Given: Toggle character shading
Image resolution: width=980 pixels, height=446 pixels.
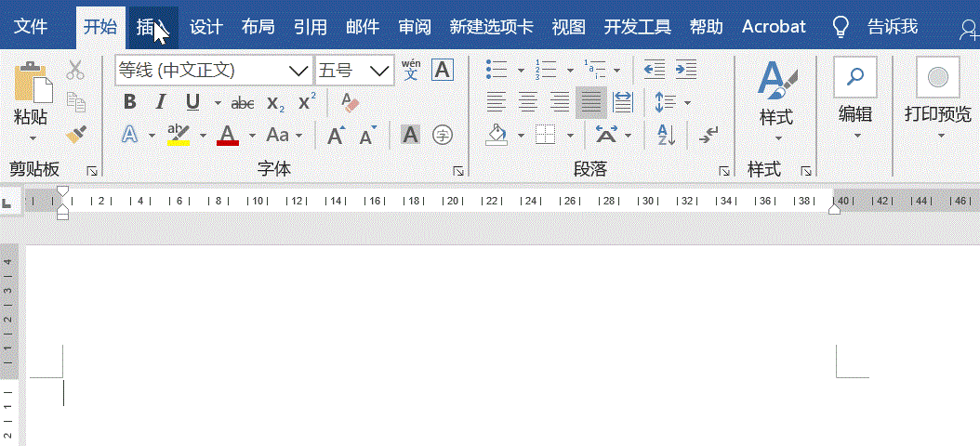Looking at the screenshot, I should [410, 135].
